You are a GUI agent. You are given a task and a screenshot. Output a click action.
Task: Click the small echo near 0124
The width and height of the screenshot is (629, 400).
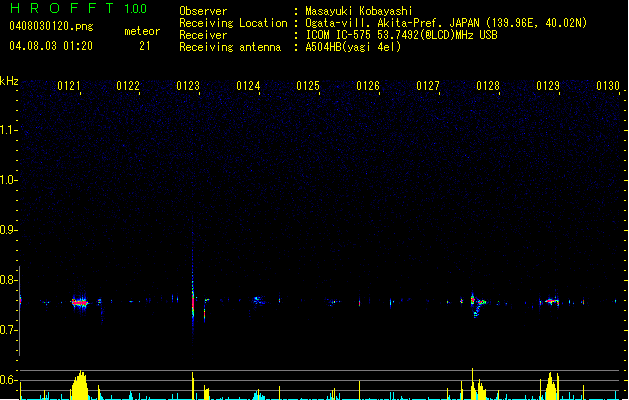[x=257, y=300]
